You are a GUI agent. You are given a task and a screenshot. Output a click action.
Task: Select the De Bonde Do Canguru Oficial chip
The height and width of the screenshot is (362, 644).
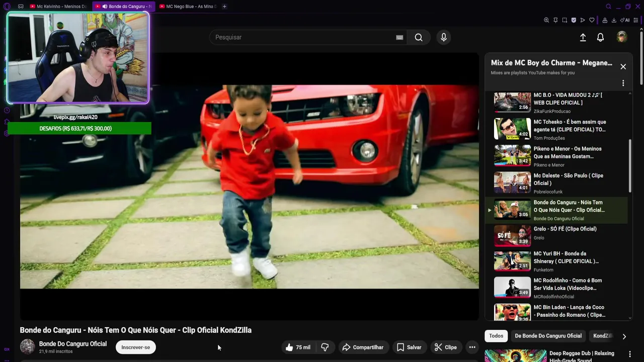pyautogui.click(x=548, y=336)
